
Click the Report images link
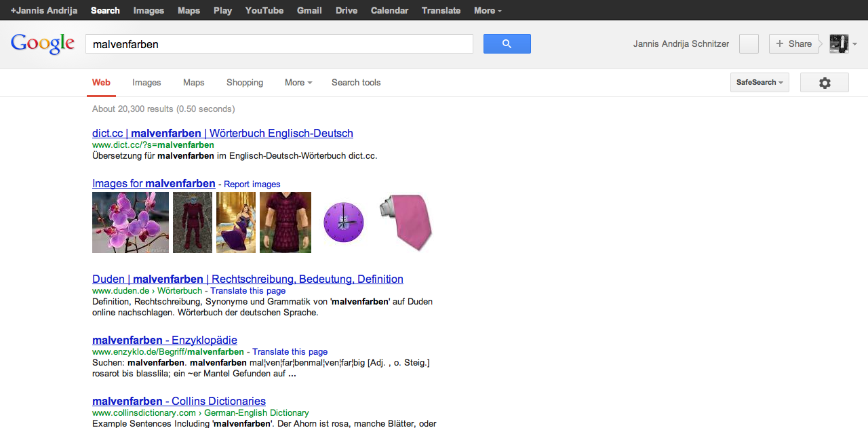(252, 184)
